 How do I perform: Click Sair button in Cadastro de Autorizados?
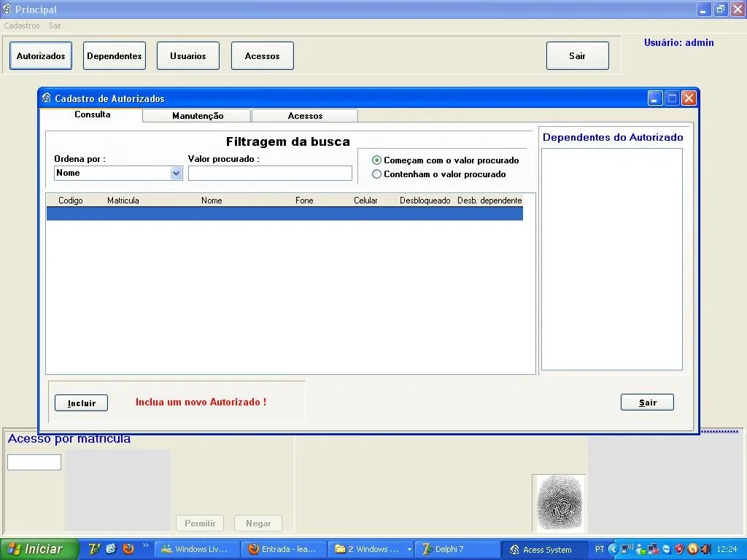pos(647,402)
